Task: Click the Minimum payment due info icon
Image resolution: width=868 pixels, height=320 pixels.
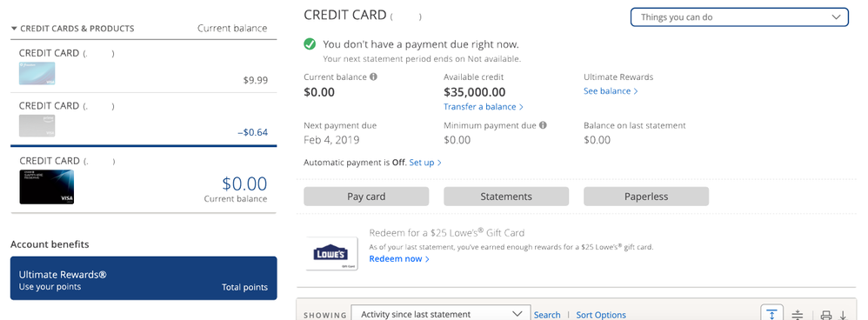Action: coord(543,125)
